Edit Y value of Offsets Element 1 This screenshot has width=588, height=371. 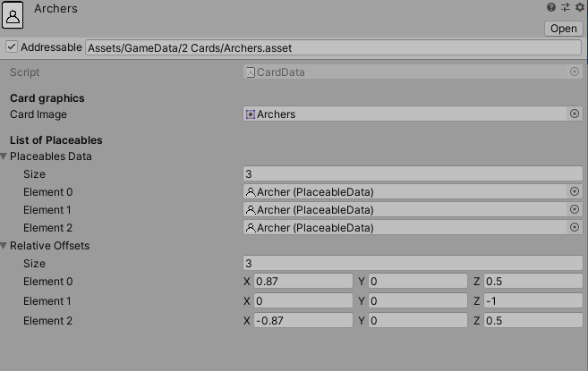[418, 300]
